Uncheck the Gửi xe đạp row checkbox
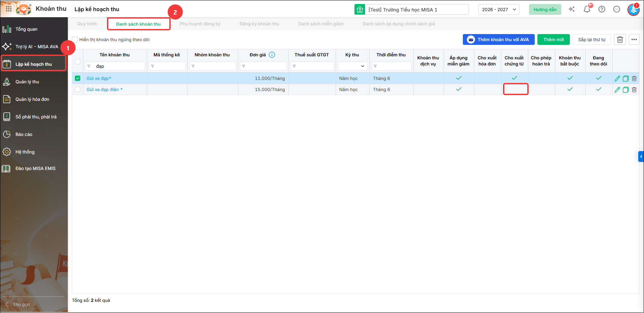The height and width of the screenshot is (313, 644). coord(78,78)
